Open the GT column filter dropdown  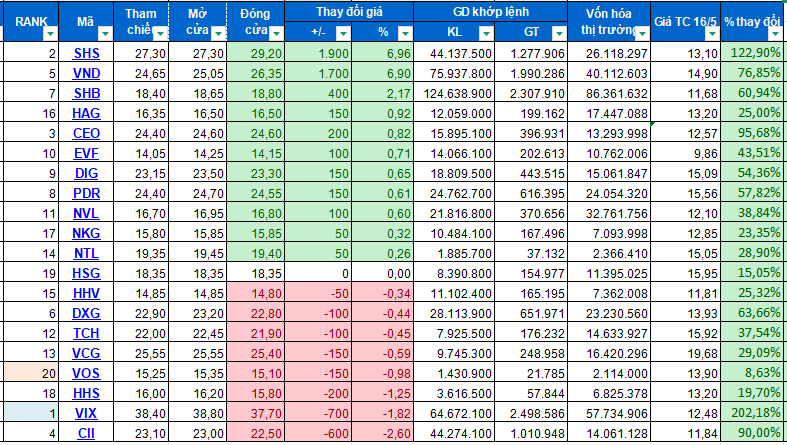tap(559, 34)
